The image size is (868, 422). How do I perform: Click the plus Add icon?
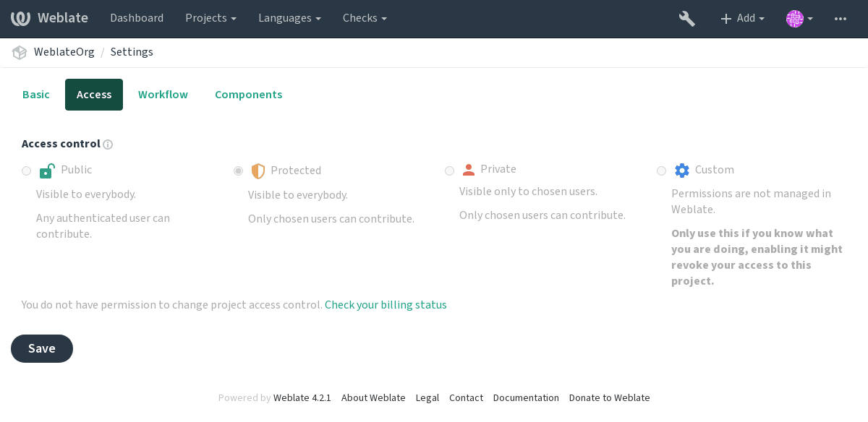coord(726,19)
